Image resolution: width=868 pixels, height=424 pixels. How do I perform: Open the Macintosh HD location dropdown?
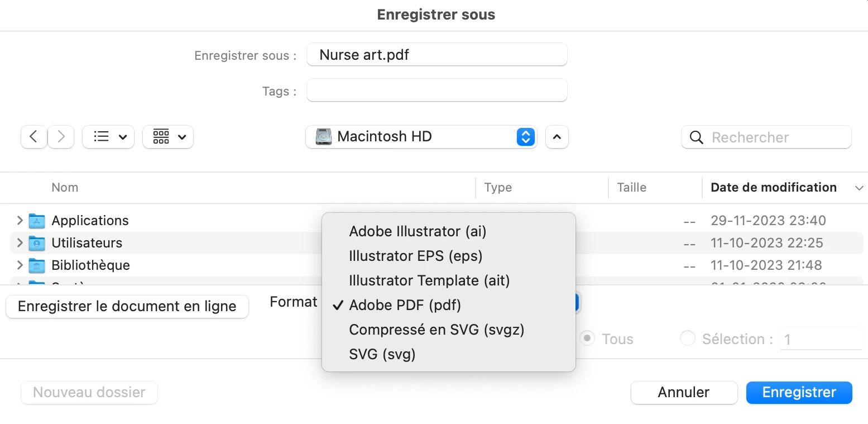[x=421, y=137]
